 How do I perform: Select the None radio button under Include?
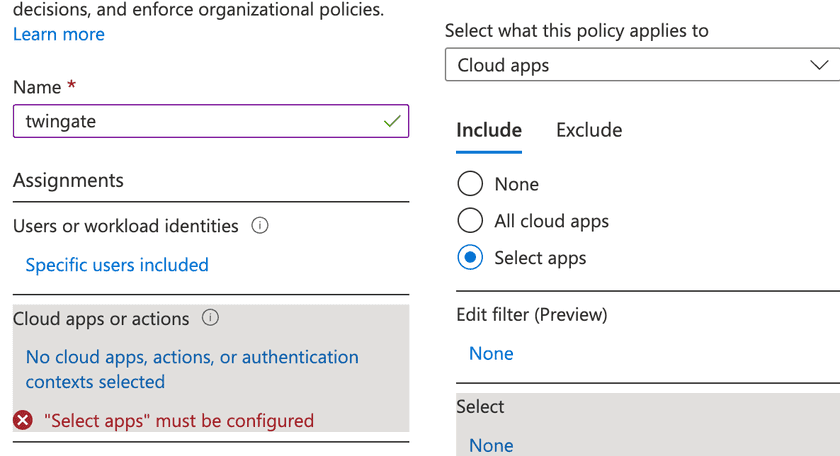[470, 184]
